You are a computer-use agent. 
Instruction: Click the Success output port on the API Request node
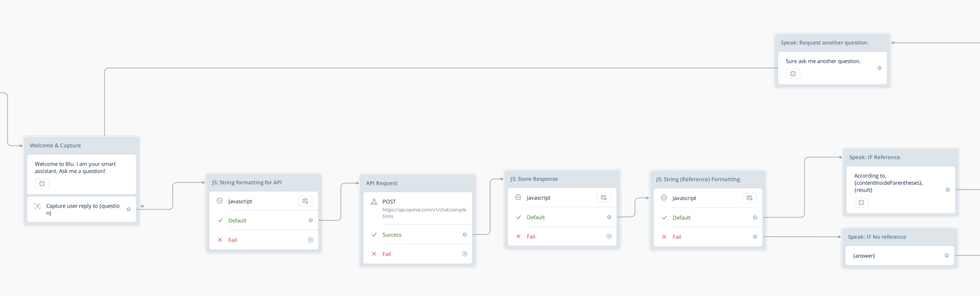[464, 234]
